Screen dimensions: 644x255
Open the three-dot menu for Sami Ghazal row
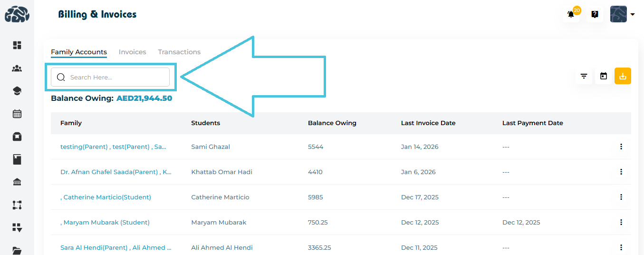coord(621,147)
